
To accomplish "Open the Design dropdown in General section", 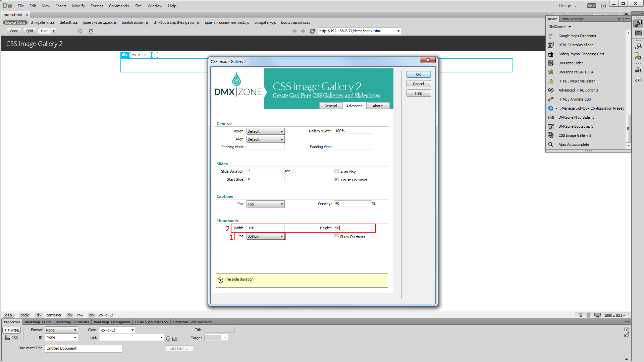I will click(265, 131).
